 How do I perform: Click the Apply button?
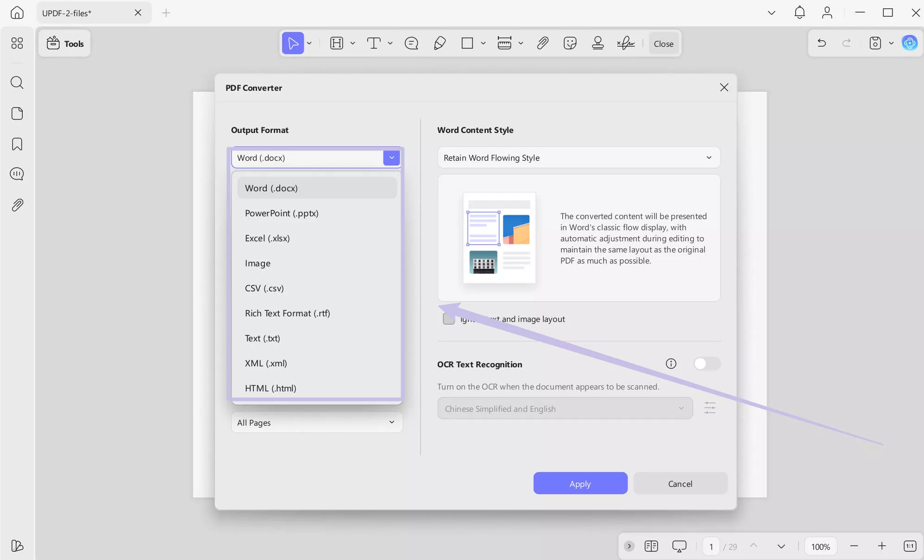coord(580,483)
